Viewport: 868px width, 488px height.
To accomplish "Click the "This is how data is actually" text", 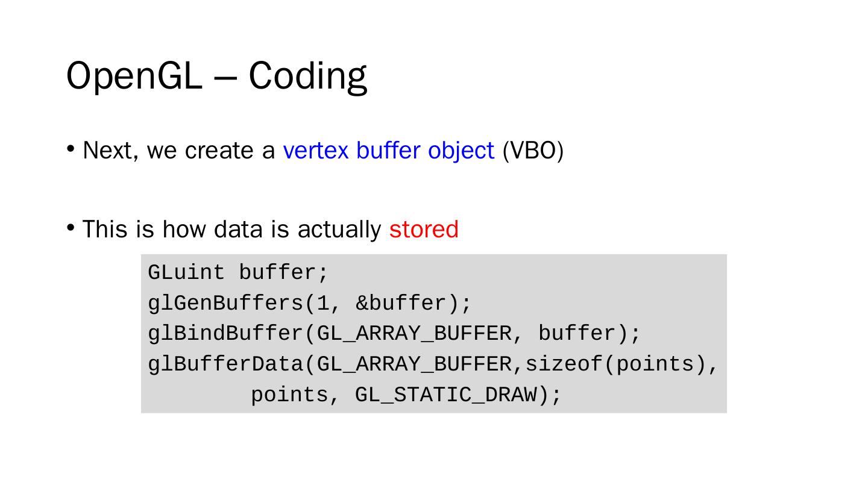I will (231, 230).
